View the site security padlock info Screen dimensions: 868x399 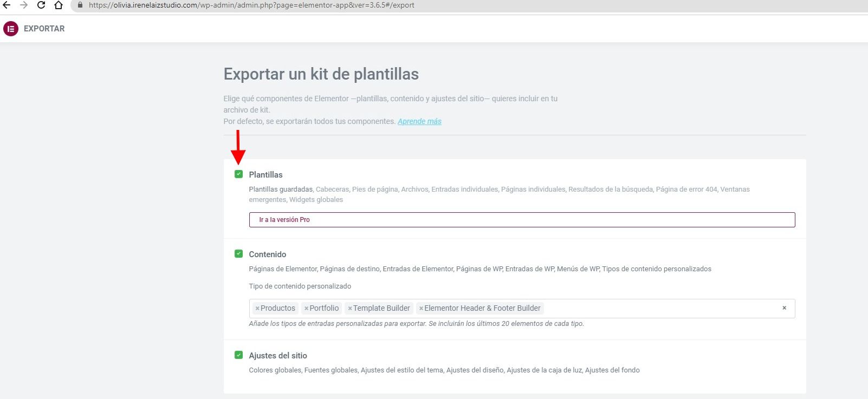[x=80, y=5]
